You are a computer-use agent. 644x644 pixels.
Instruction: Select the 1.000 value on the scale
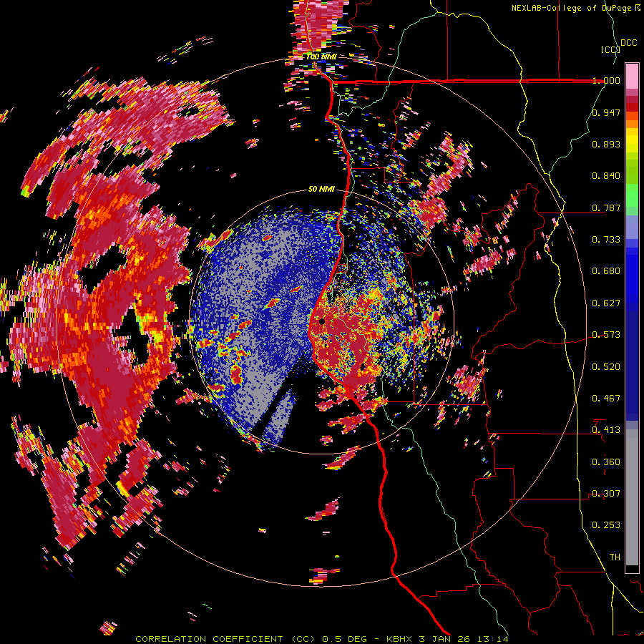(606, 80)
